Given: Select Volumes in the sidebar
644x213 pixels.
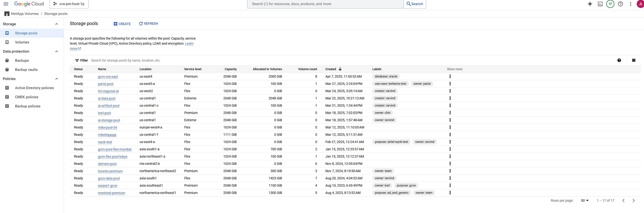Looking at the screenshot, I should coord(22,42).
